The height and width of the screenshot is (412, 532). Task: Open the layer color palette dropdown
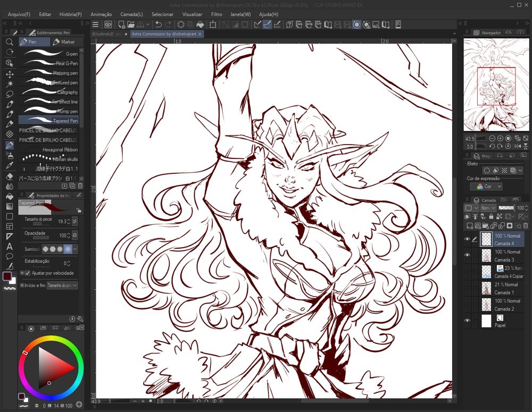471,208
